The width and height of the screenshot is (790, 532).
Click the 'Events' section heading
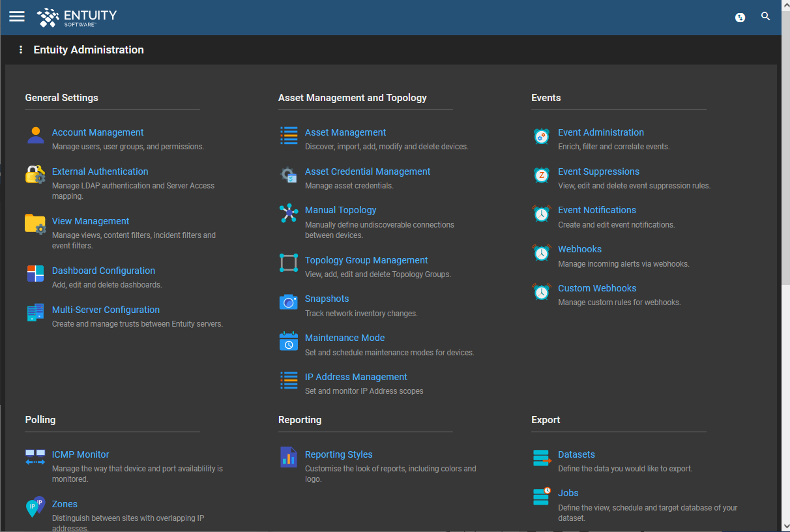click(546, 98)
